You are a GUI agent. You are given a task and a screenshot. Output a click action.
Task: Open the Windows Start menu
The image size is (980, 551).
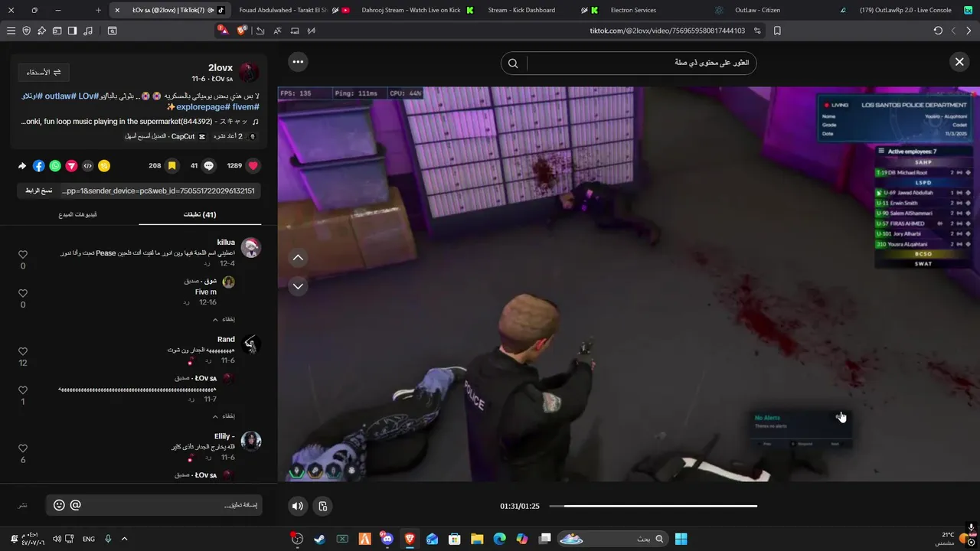tap(681, 539)
